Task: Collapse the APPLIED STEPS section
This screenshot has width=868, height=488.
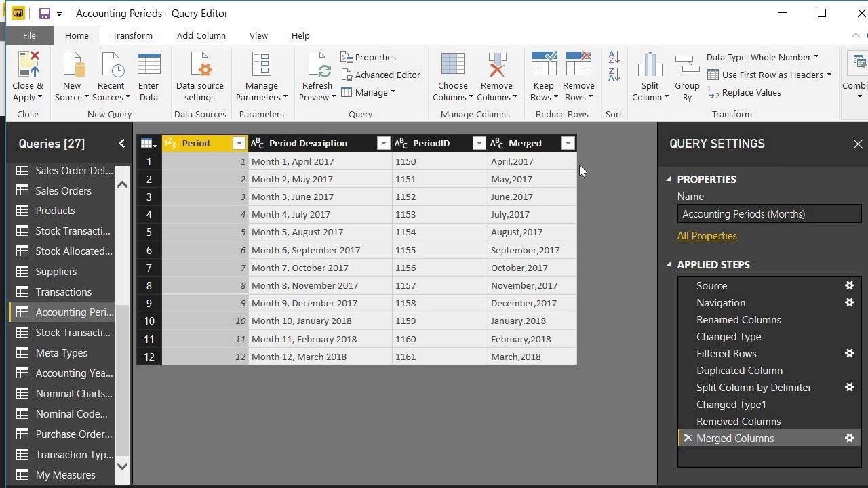Action: coord(669,264)
